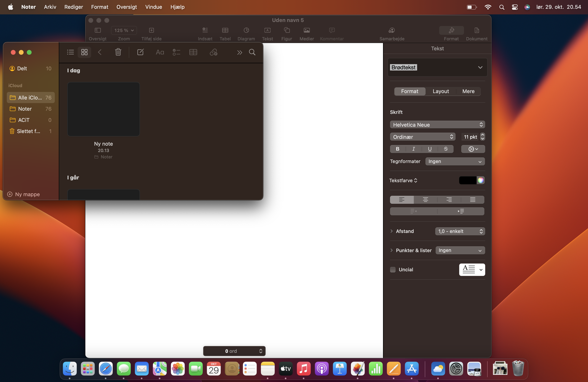Open the Brødtekst paragraph style dropdown

[x=480, y=67]
